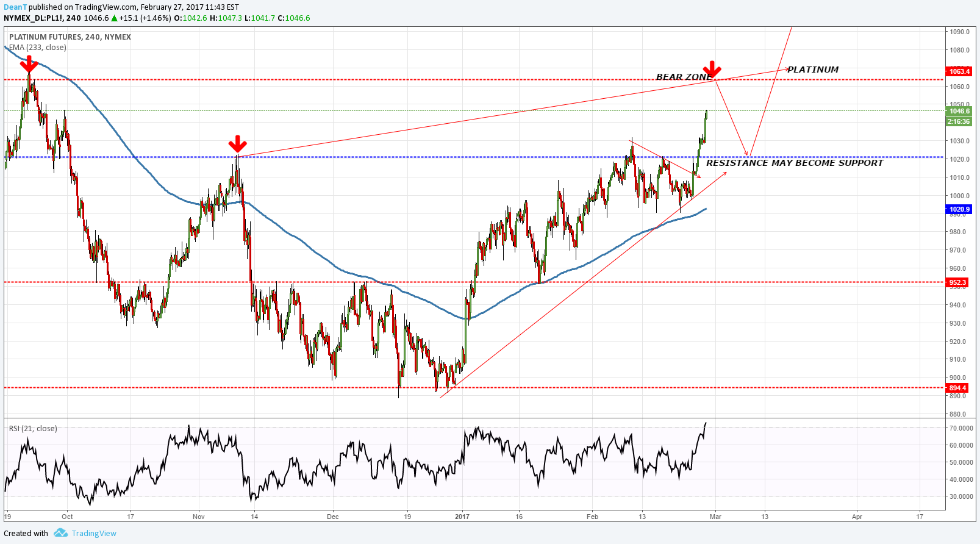The width and height of the screenshot is (980, 544).
Task: Click the TradingView.com text in header
Action: coord(106,7)
